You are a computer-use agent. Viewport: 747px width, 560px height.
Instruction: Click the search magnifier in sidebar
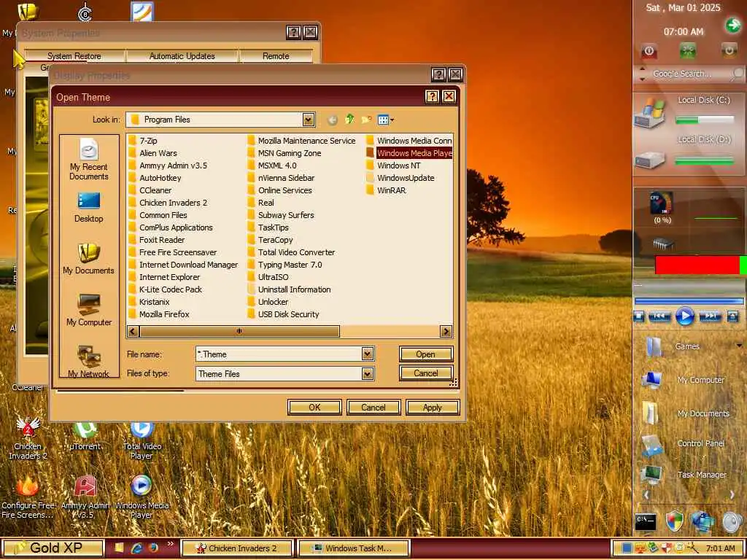[x=738, y=74]
